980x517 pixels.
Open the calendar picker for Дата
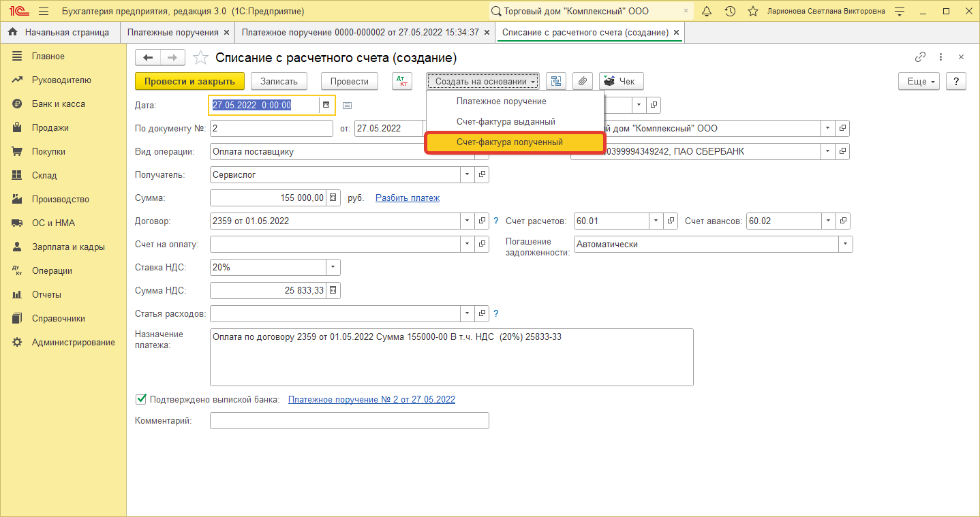pos(326,105)
